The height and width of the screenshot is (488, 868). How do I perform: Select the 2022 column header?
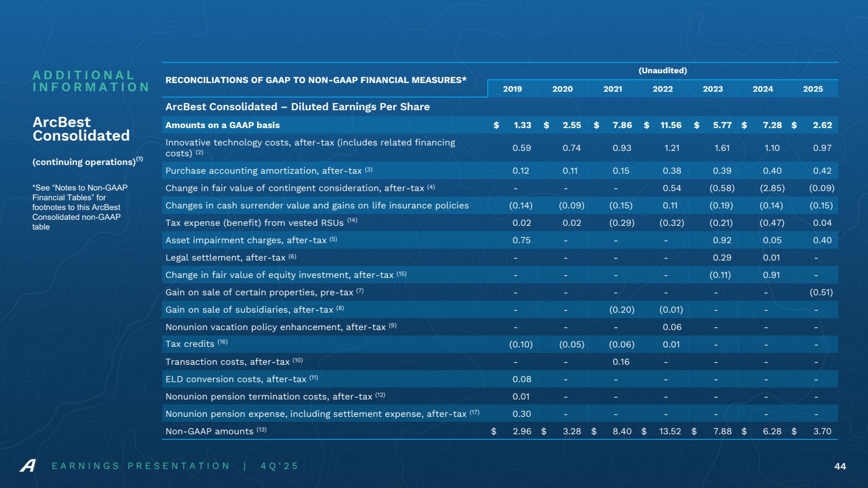point(662,89)
